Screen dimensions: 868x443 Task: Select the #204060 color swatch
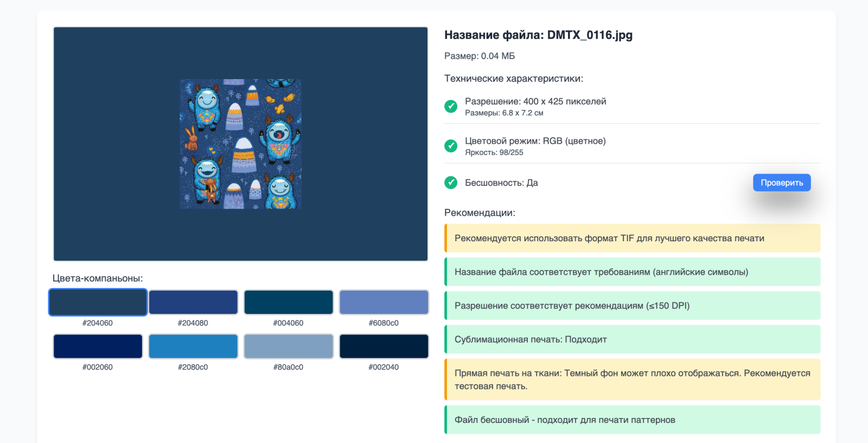tap(98, 302)
